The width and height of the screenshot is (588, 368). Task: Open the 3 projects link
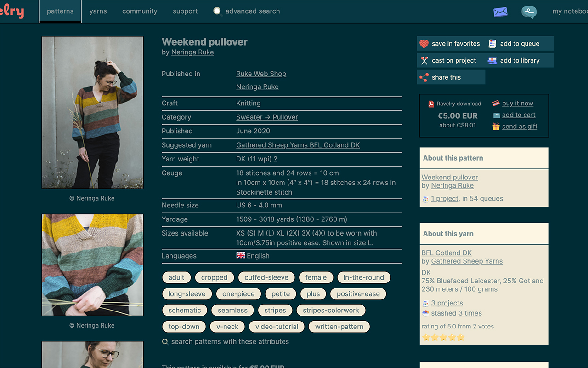pos(447,303)
